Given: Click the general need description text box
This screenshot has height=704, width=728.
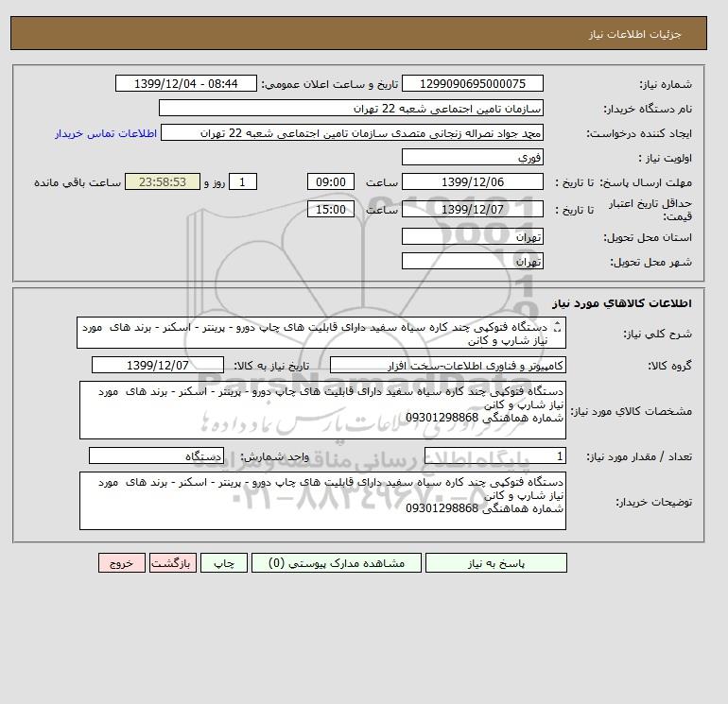Looking at the screenshot, I should (x=321, y=334).
